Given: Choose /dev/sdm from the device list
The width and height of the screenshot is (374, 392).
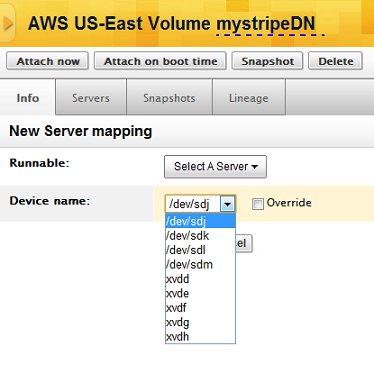Looking at the screenshot, I should (200, 265).
